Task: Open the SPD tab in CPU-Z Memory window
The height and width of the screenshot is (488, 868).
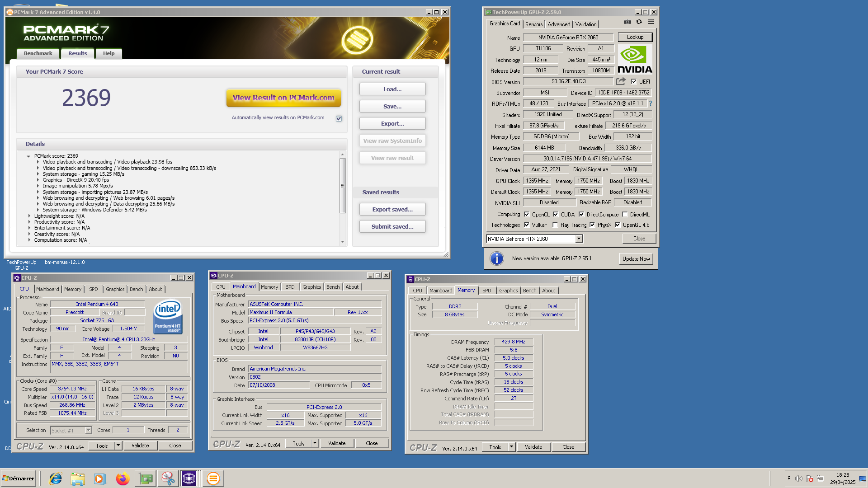Action: coord(486,291)
